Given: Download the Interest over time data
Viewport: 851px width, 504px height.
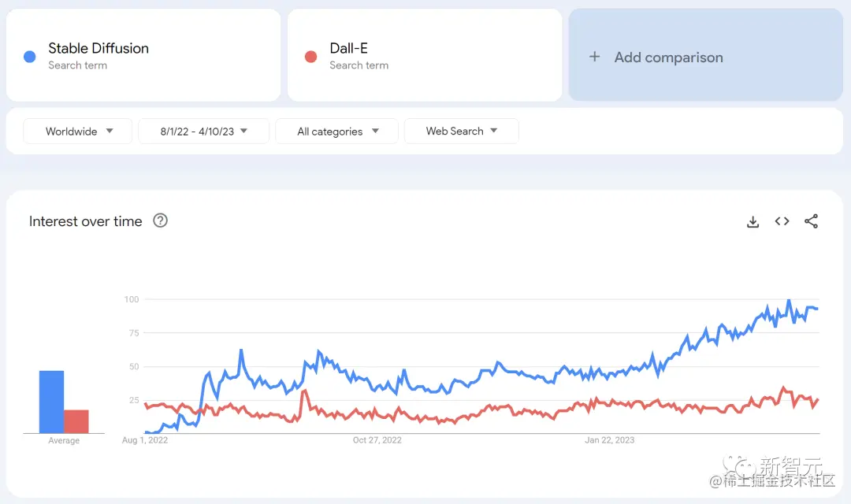Looking at the screenshot, I should (753, 222).
